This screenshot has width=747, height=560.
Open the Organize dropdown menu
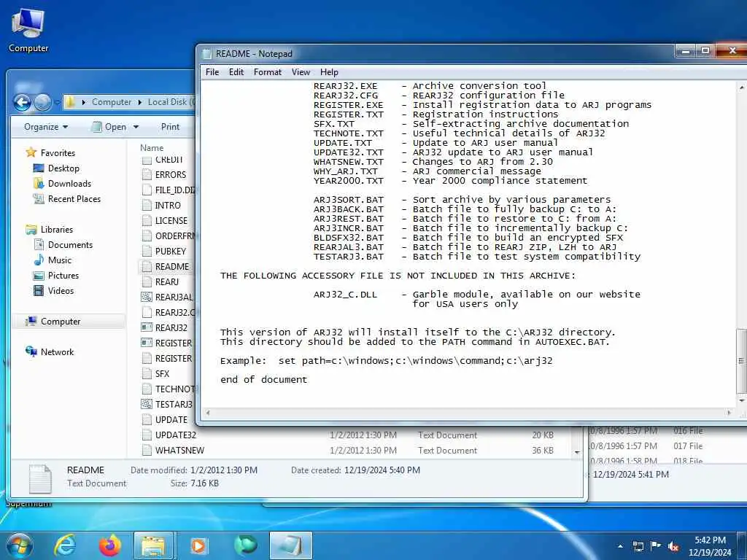(x=46, y=127)
